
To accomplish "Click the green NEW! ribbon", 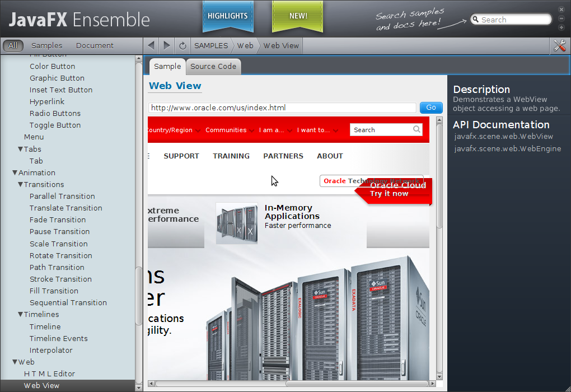I will click(297, 16).
